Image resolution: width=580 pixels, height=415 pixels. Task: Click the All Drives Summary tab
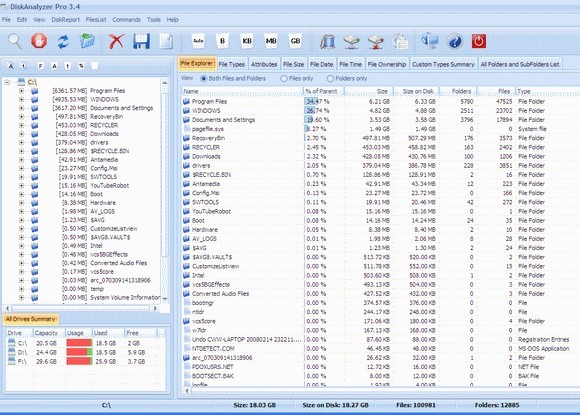[30, 319]
